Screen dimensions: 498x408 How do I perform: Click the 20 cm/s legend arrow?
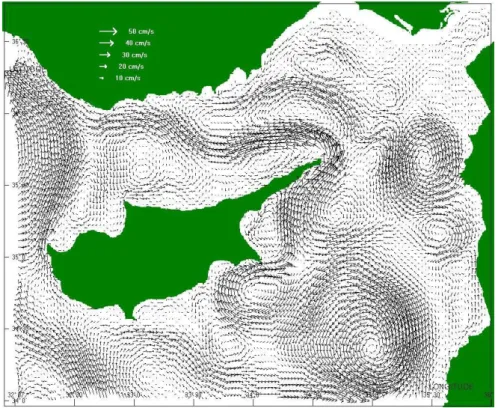(x=103, y=66)
